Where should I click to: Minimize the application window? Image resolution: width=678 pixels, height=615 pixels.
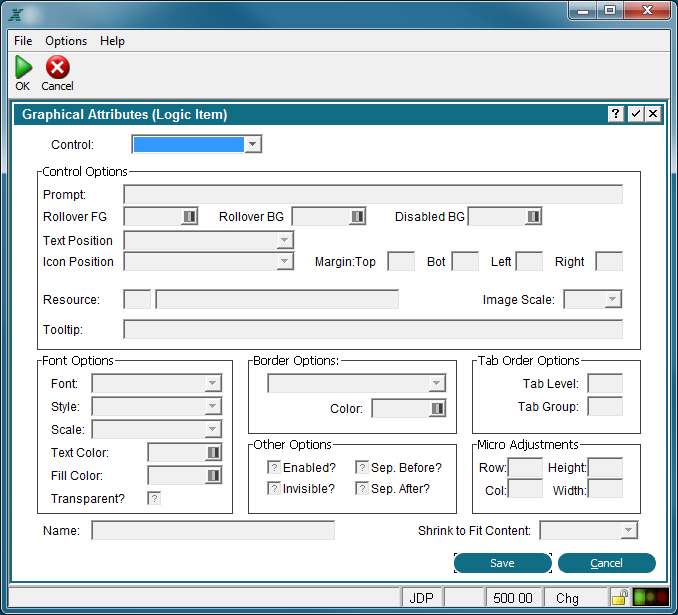coord(582,10)
